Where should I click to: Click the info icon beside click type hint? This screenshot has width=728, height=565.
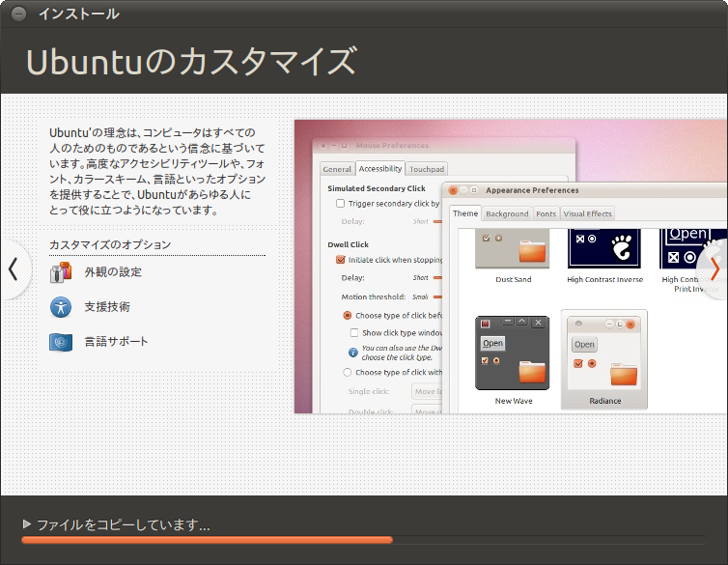(352, 353)
